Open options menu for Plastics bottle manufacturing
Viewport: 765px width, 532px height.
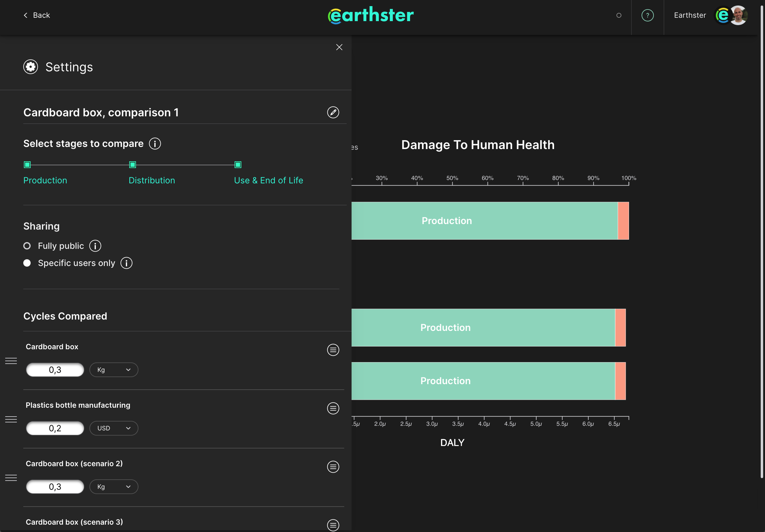(333, 408)
